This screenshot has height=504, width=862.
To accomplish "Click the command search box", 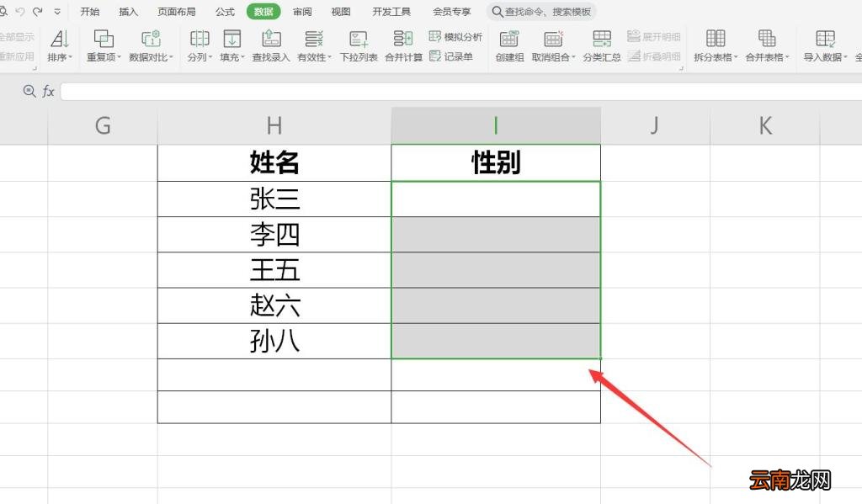I will click(541, 12).
